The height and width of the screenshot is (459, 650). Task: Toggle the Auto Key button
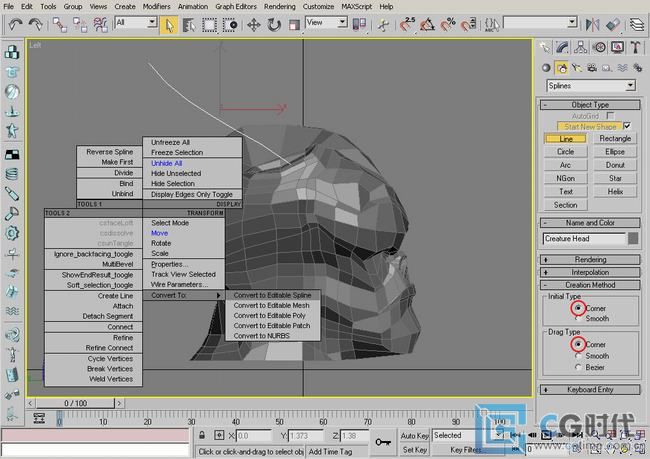(414, 435)
